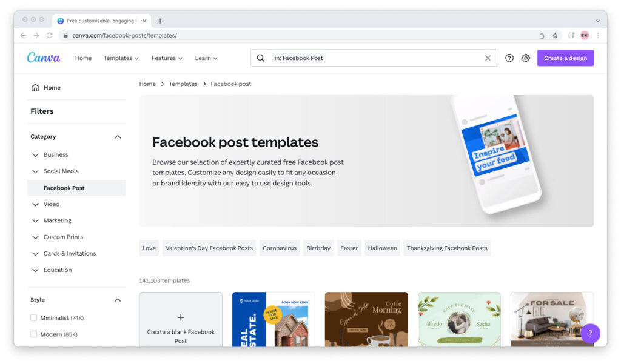Click the plus icon on blank post card

click(x=181, y=317)
